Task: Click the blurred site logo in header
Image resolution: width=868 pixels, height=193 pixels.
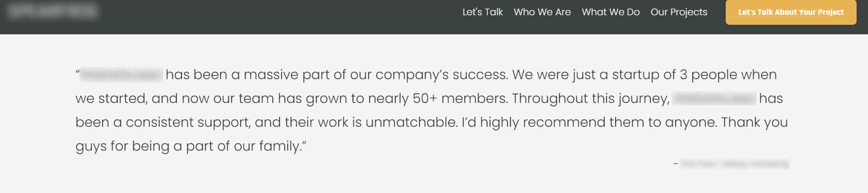Action: pos(53,11)
